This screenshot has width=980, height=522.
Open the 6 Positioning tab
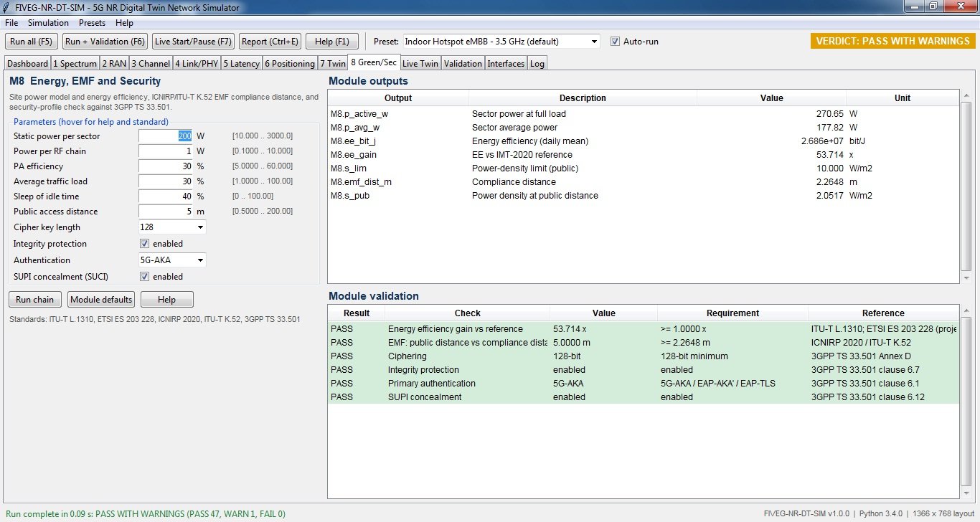tap(290, 64)
